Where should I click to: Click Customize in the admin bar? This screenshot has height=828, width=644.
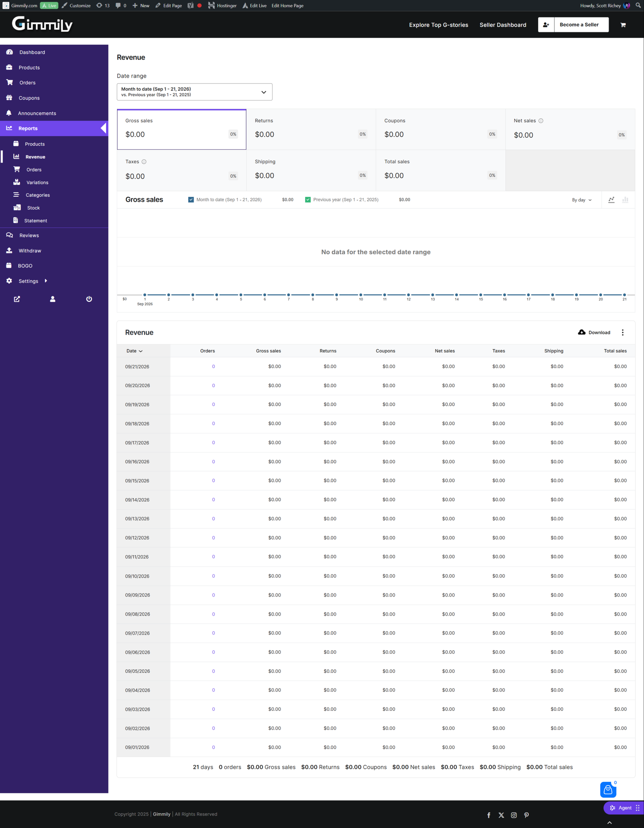click(x=76, y=6)
